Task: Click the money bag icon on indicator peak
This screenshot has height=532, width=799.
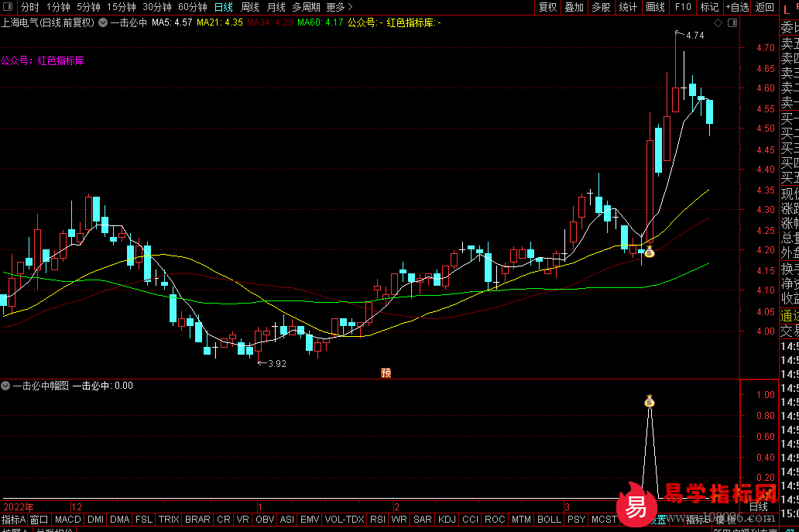Action: point(649,402)
